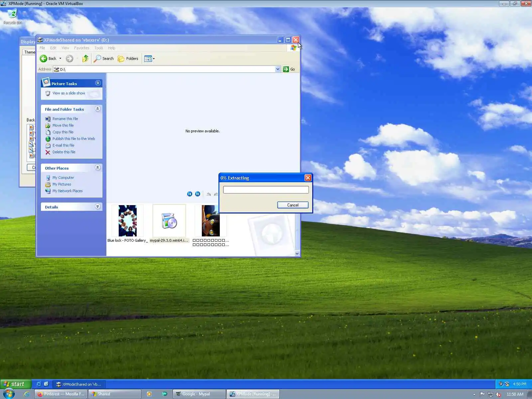Open Internet Explorer on host taskbar
The image size is (532, 399).
26,394
